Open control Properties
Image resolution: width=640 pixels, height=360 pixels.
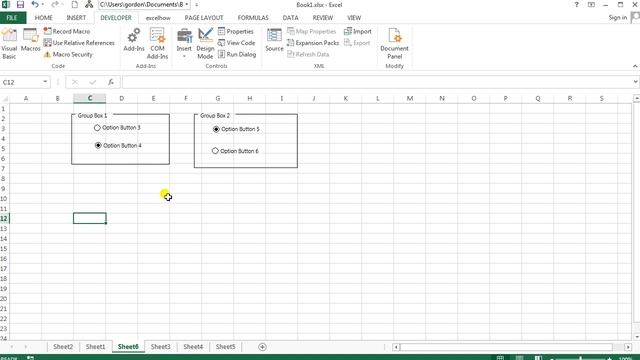[x=236, y=31]
